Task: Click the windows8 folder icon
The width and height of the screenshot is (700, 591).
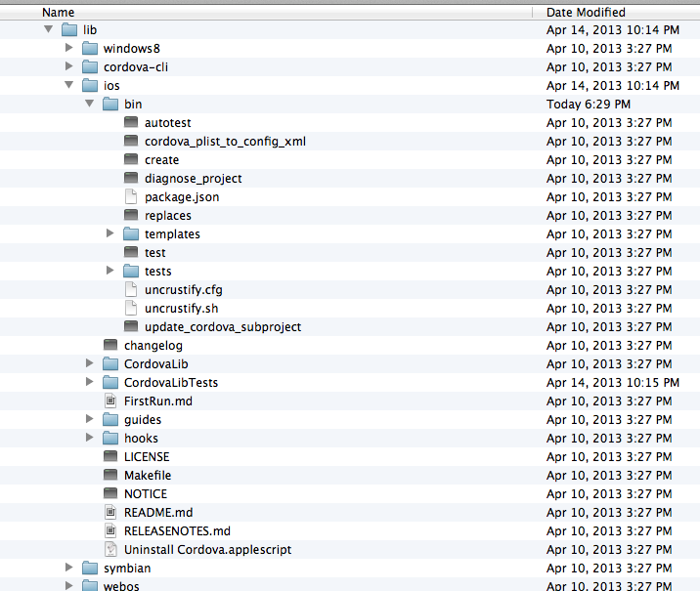Action: click(x=90, y=48)
